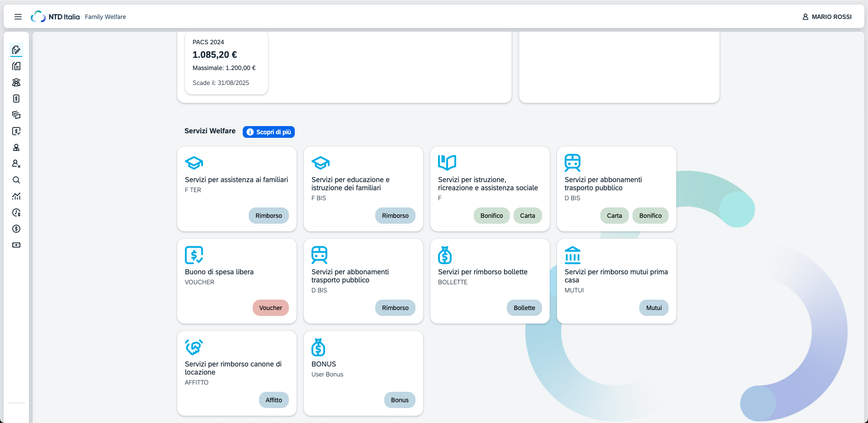Click the Servizi Welfare section heading
The height and width of the screenshot is (423, 868).
coord(210,131)
